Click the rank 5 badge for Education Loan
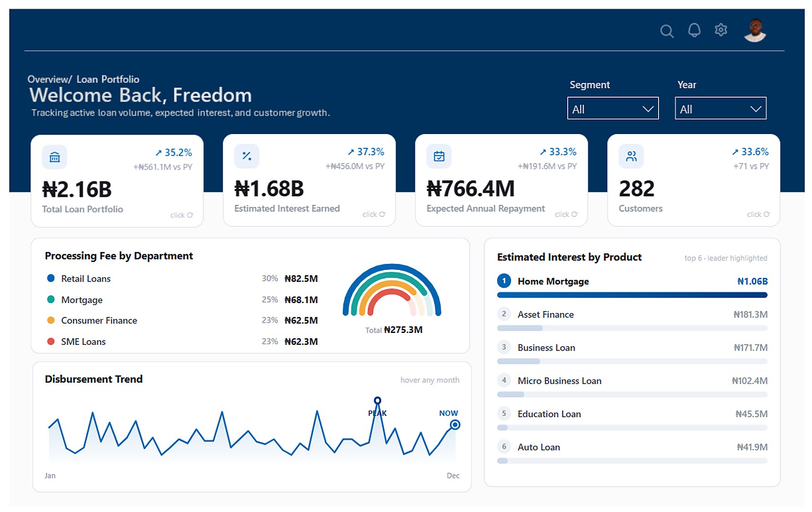The image size is (812, 512). [504, 413]
